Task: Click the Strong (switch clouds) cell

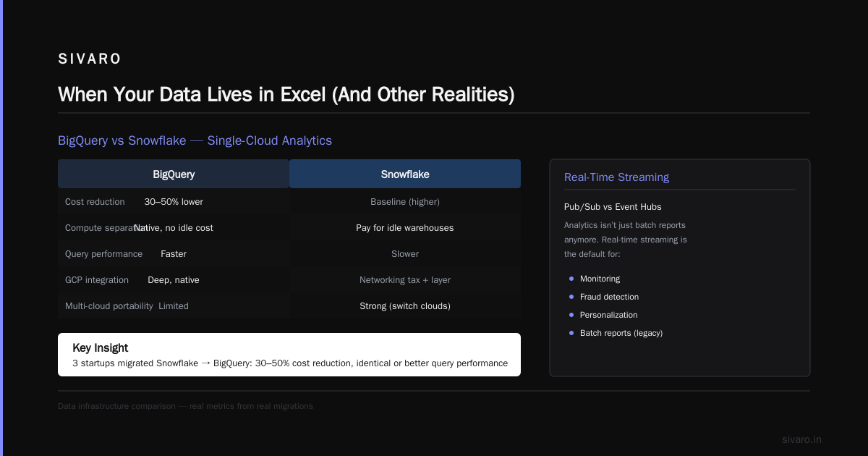Action: point(405,306)
